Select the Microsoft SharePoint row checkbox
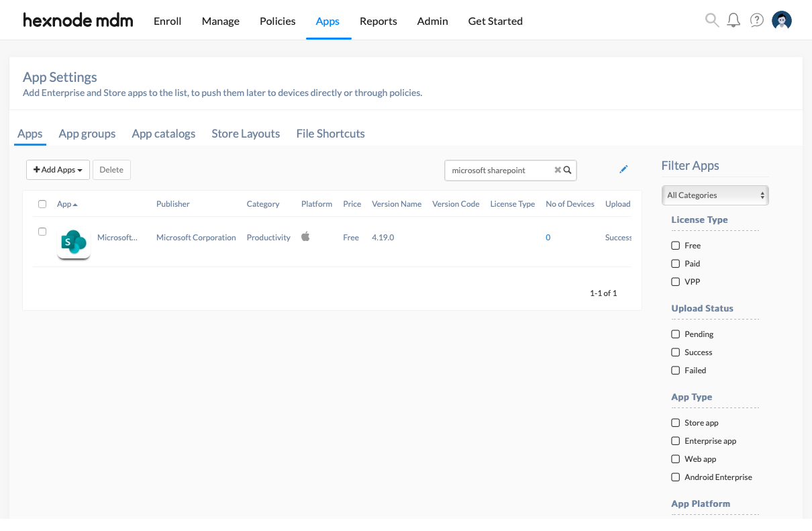The image size is (812, 531). click(42, 232)
